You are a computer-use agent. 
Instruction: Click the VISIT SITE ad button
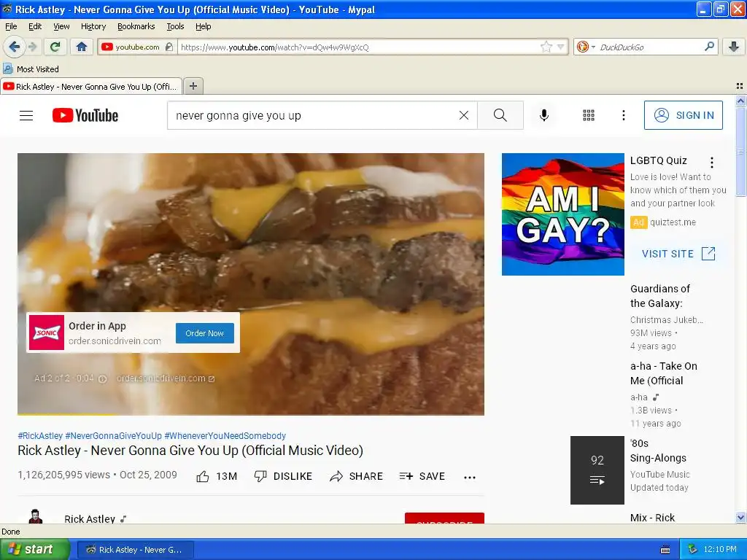[x=678, y=253]
